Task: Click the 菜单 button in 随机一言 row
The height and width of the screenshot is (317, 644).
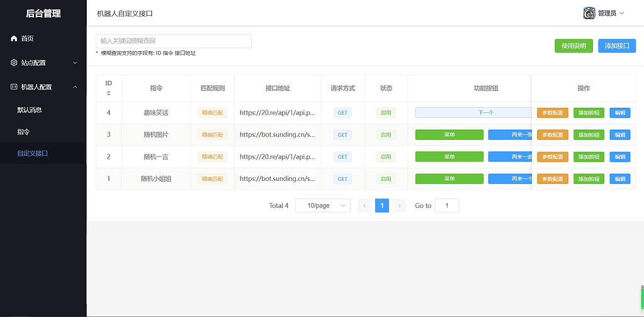Action: pos(449,157)
